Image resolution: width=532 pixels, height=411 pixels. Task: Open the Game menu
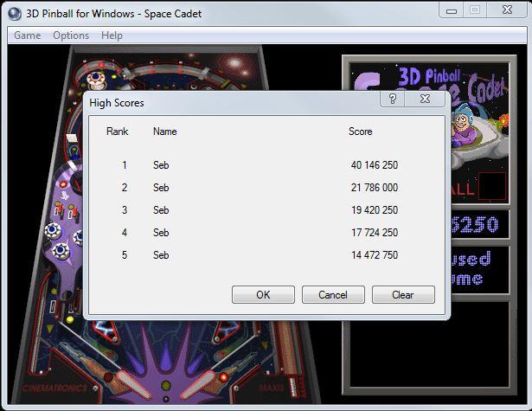point(27,35)
